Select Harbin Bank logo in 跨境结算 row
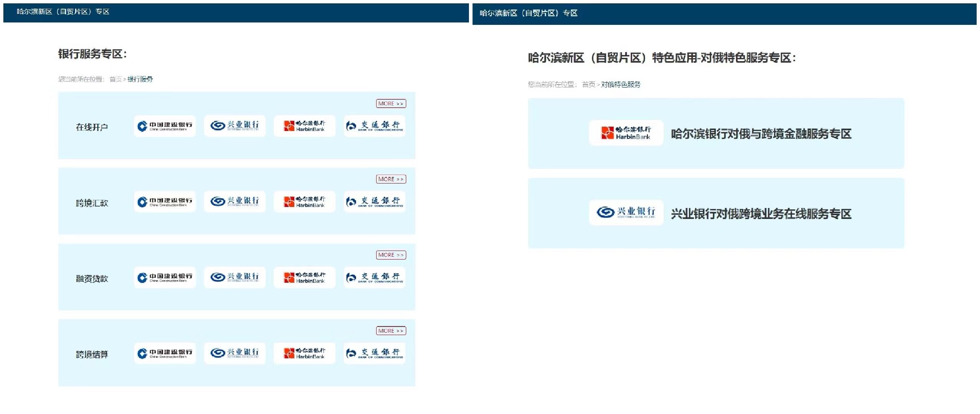Screen dimensions: 980x414 (x=305, y=353)
